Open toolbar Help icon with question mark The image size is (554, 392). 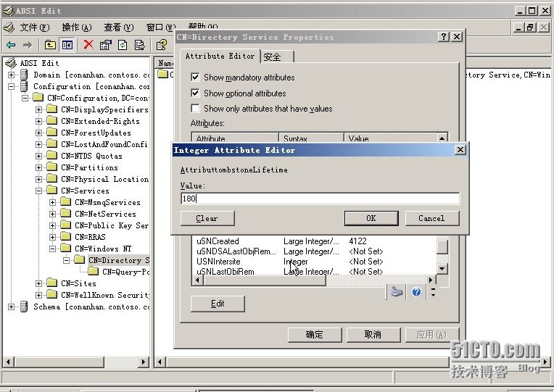pyautogui.click(x=162, y=45)
